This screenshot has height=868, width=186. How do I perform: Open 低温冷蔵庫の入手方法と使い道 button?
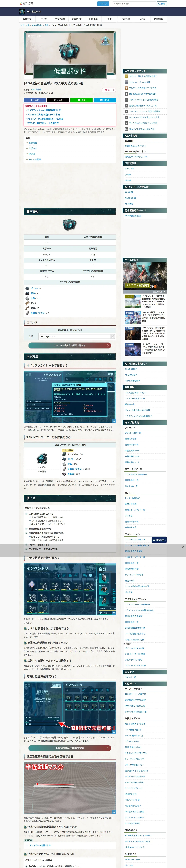(70, 748)
